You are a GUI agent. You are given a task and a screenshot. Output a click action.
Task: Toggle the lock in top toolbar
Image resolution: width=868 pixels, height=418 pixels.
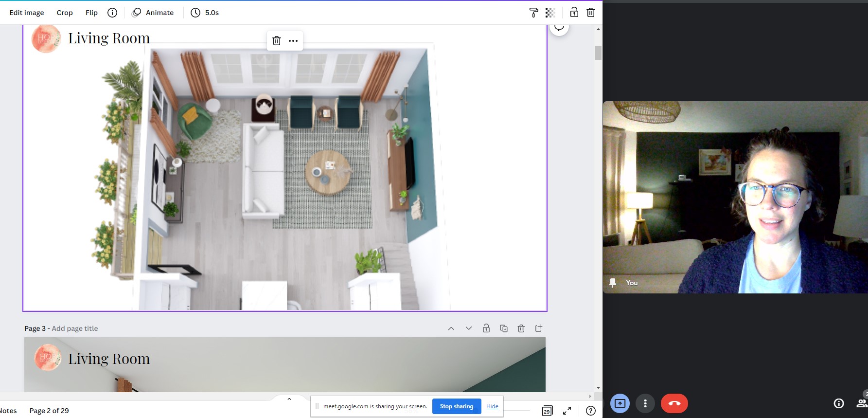574,13
